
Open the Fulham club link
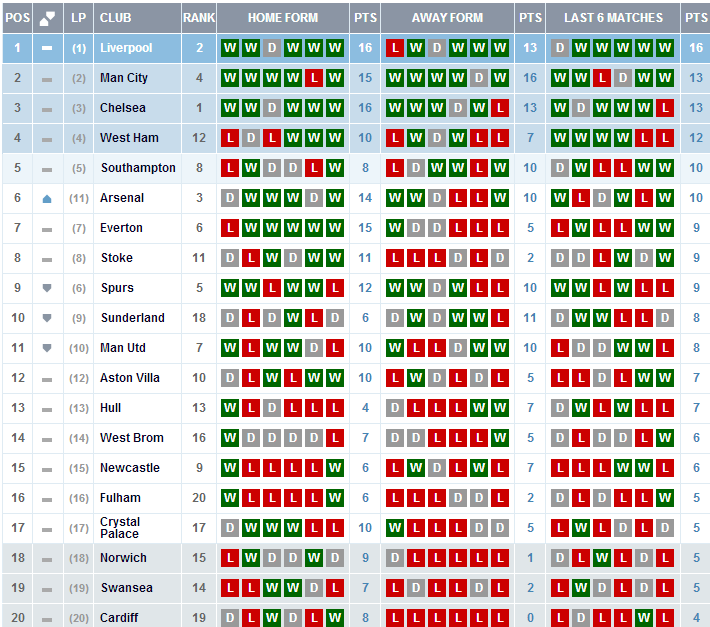120,498
